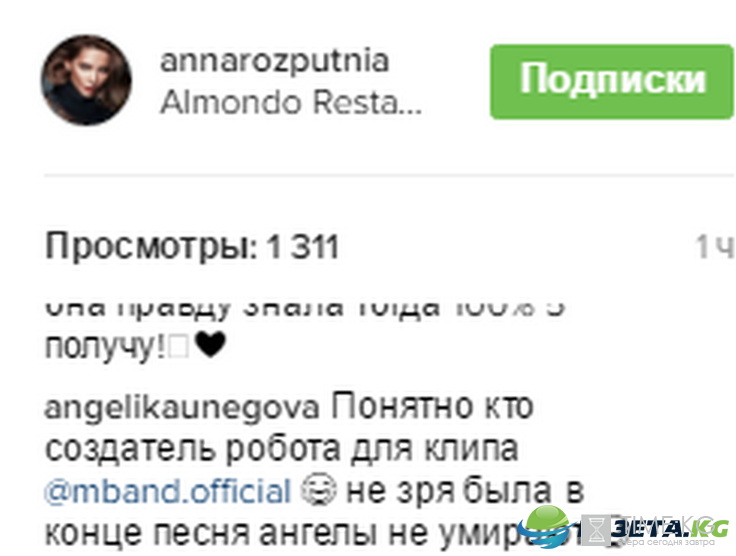Click the hourglass icon in watermark

(596, 530)
